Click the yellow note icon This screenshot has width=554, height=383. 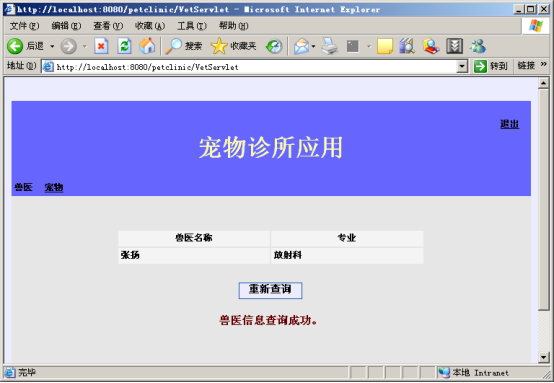tap(385, 46)
